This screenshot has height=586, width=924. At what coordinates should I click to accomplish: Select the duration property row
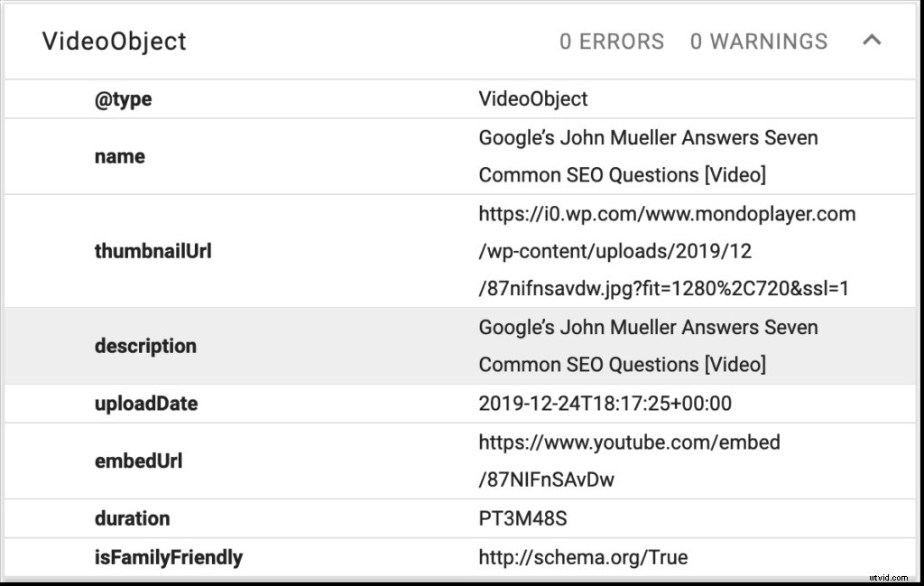tap(133, 518)
